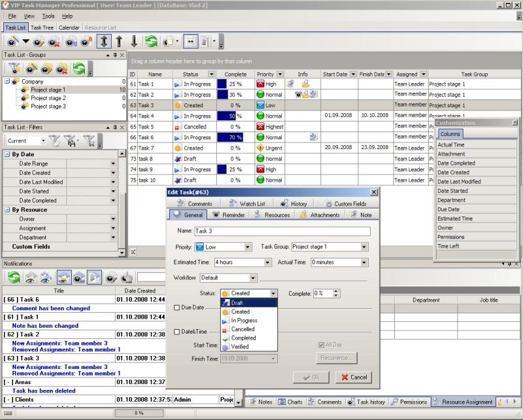Open the Actual Time dropdown
Image resolution: width=523 pixels, height=420 pixels.
[364, 262]
